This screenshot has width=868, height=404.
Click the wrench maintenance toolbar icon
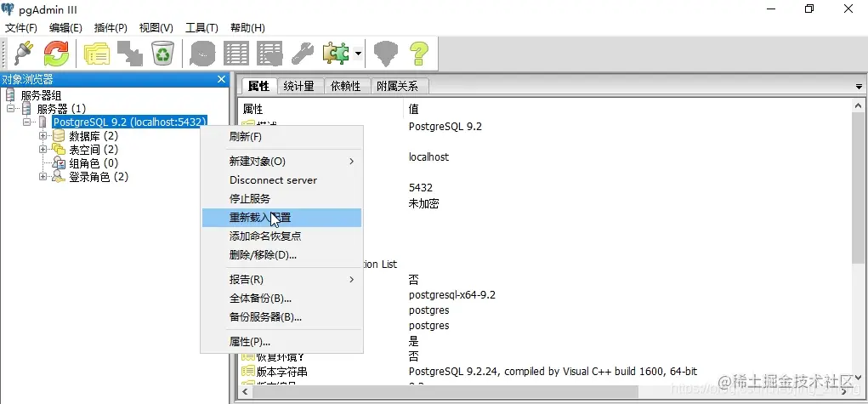(303, 54)
